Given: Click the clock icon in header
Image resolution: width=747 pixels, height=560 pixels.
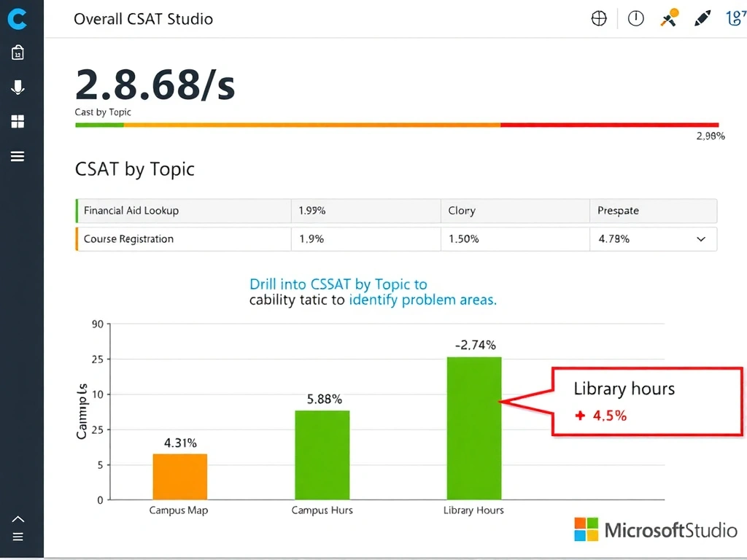Looking at the screenshot, I should click(635, 18).
